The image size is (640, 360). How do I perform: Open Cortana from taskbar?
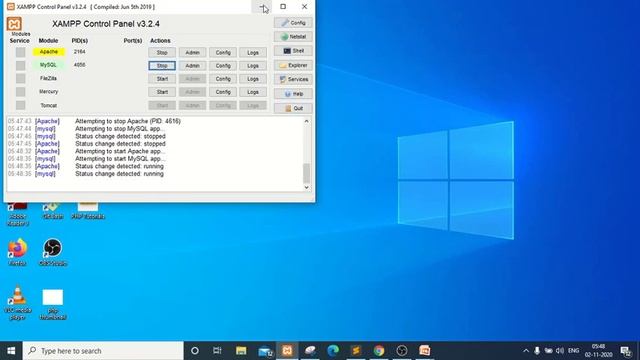pos(195,351)
